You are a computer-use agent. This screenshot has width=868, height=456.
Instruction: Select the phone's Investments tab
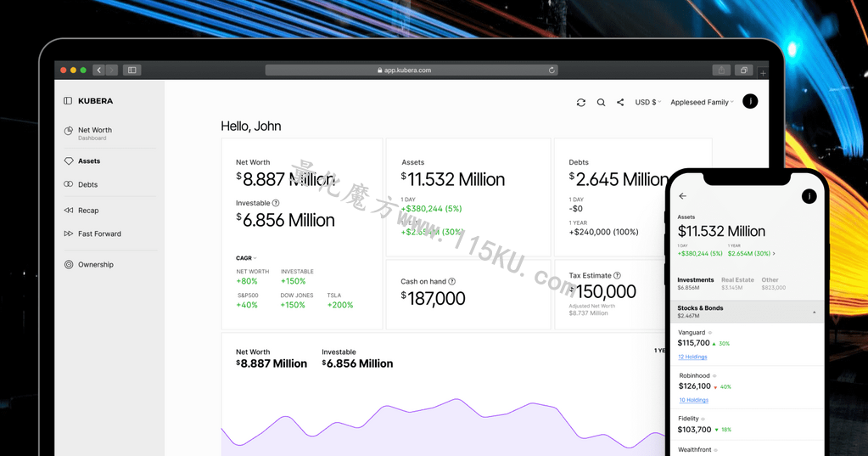coord(695,283)
